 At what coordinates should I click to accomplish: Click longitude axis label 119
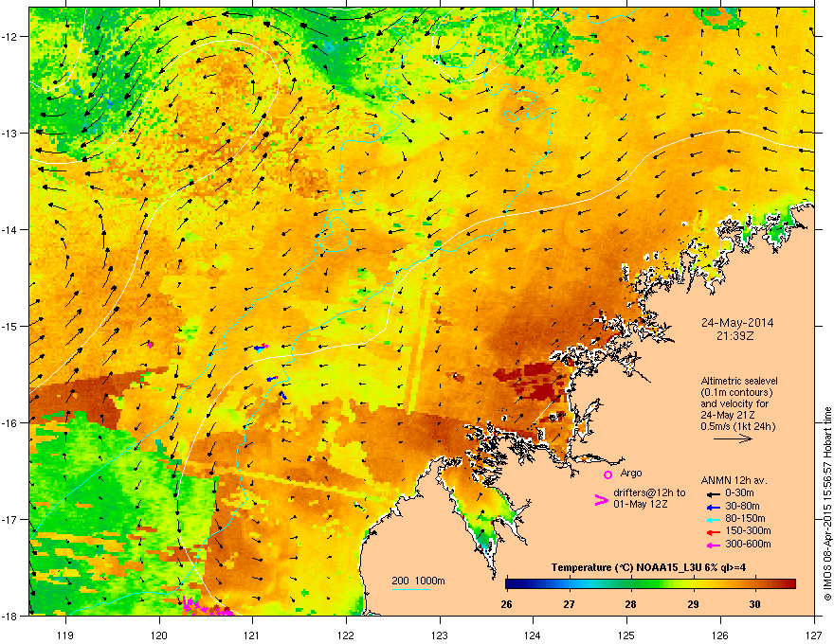(x=65, y=635)
